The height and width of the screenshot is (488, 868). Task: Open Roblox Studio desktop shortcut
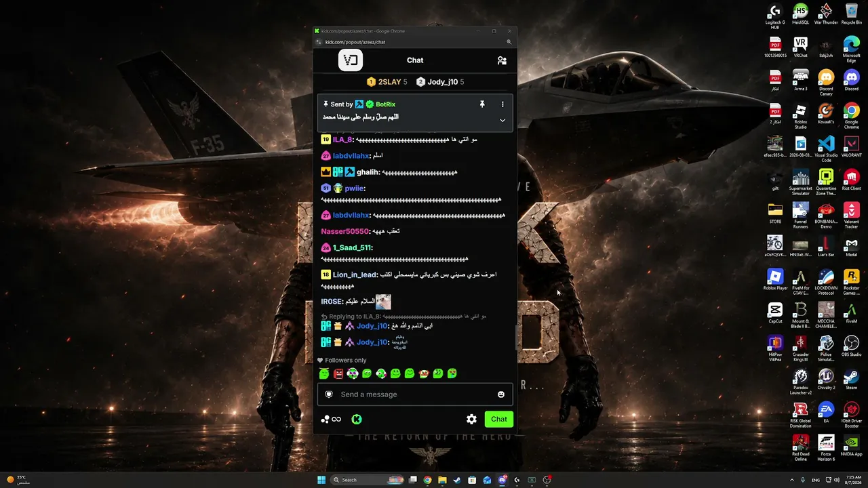tap(801, 117)
